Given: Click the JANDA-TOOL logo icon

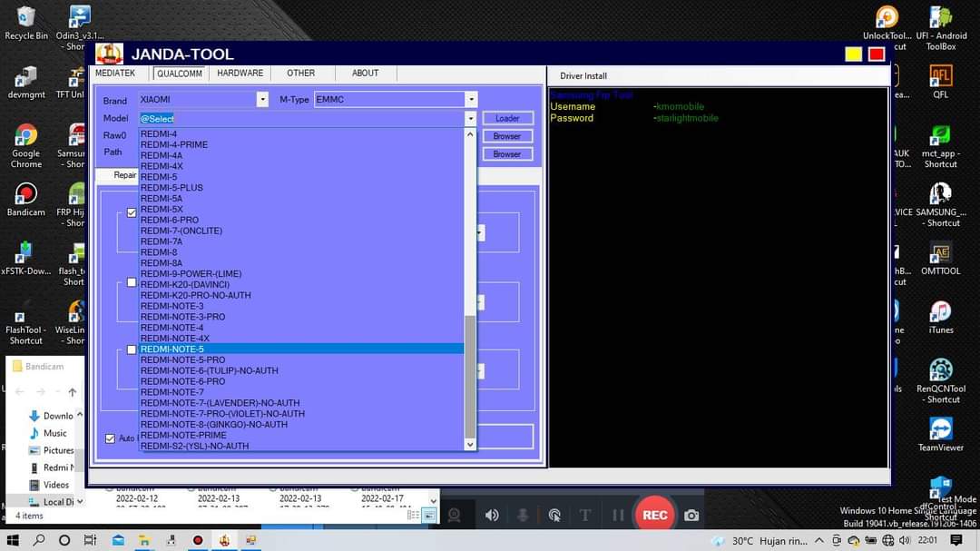Looking at the screenshot, I should click(110, 54).
